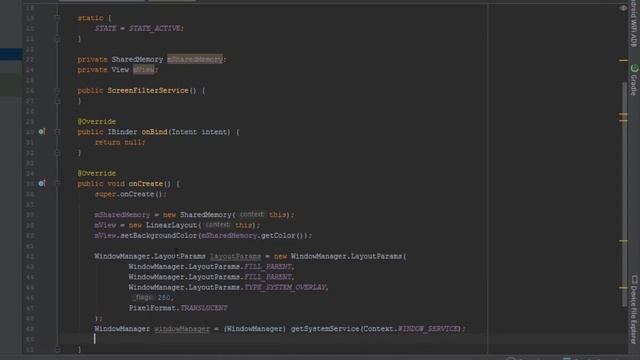Click the first @Override annotation above onBind
Screen dimensions: 640x360
click(97, 122)
